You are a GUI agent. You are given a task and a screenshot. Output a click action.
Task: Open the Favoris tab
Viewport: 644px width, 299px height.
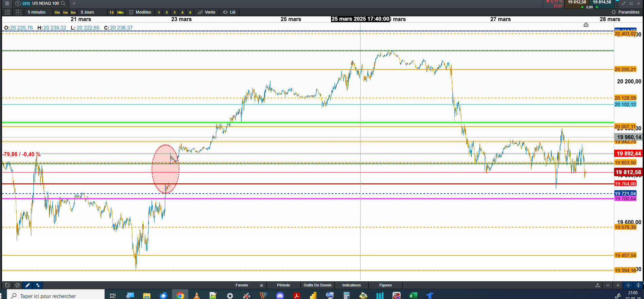[x=242, y=285]
